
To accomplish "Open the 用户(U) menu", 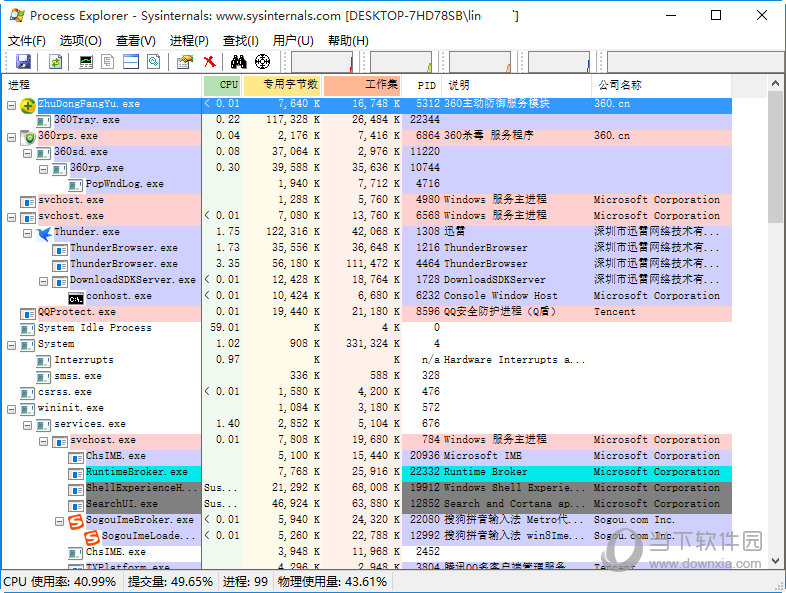I will [x=293, y=40].
